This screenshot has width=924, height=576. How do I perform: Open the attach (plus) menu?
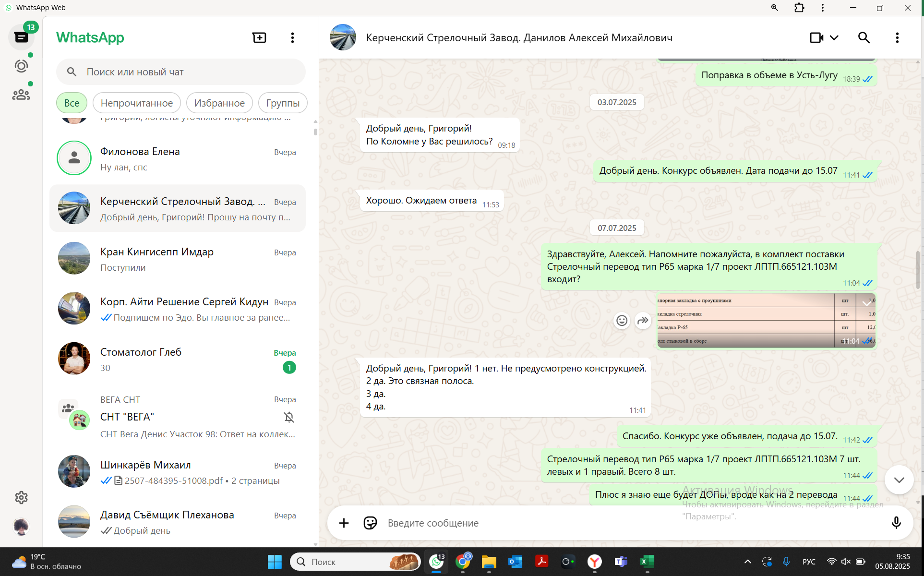point(344,523)
